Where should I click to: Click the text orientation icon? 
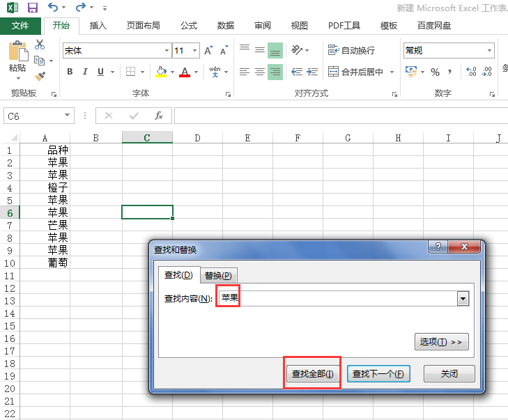pyautogui.click(x=297, y=50)
